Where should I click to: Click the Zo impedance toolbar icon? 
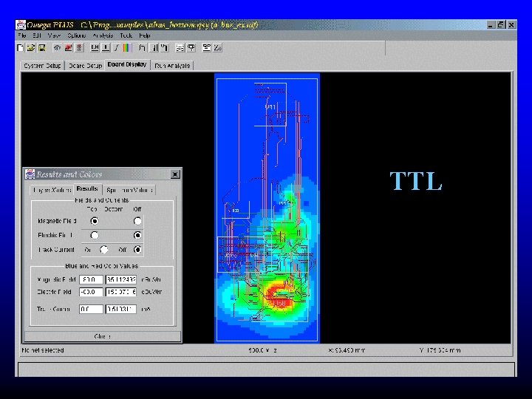pos(217,48)
